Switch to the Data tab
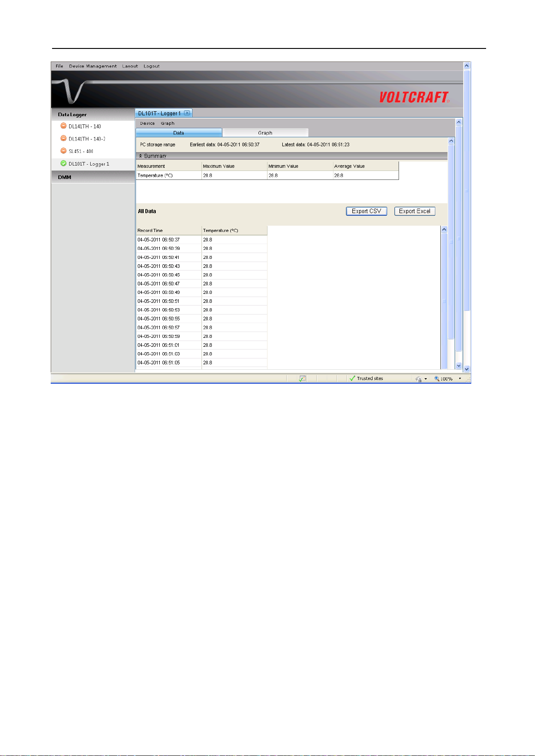This screenshot has width=535, height=756. click(x=179, y=133)
